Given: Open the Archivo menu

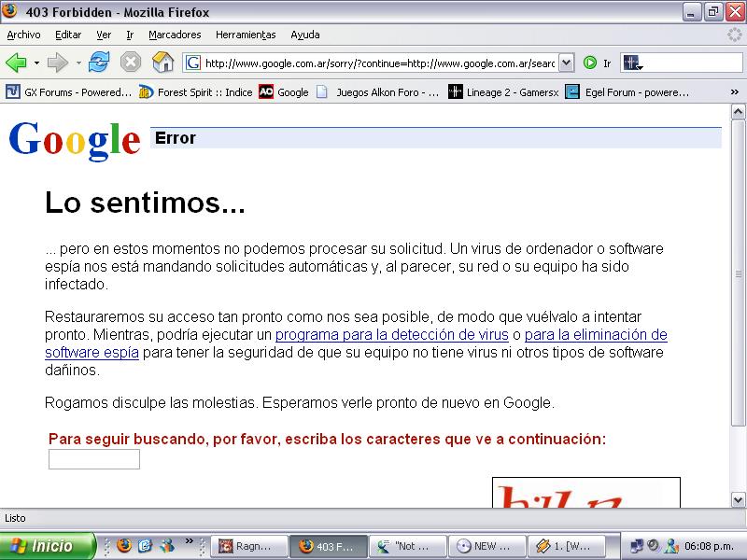Looking at the screenshot, I should pos(24,35).
